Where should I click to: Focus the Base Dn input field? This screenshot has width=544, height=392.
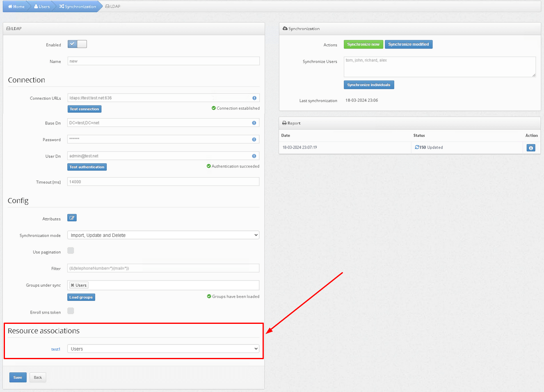click(x=163, y=123)
